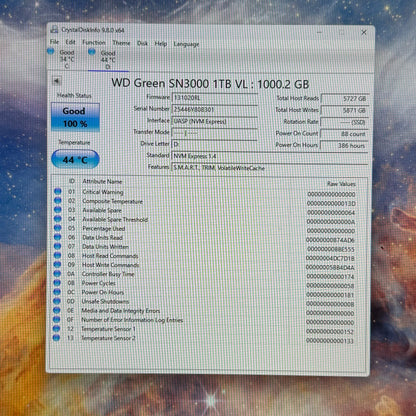
Task: Close the CrystalDiskInfo window
Action: 364,32
